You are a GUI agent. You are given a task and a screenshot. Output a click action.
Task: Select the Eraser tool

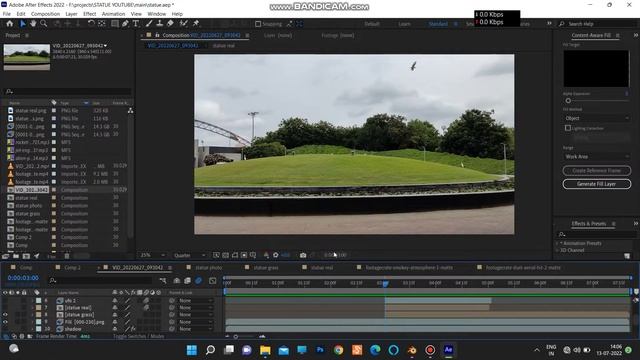170,24
